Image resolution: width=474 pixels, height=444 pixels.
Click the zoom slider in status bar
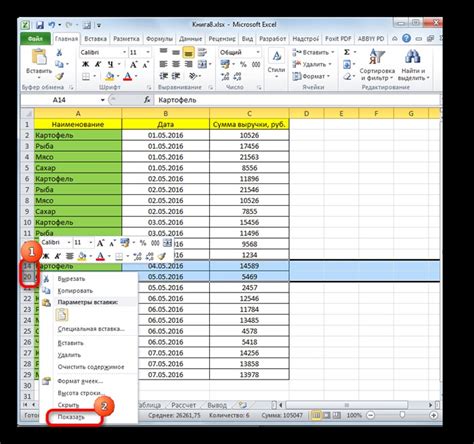[402, 415]
